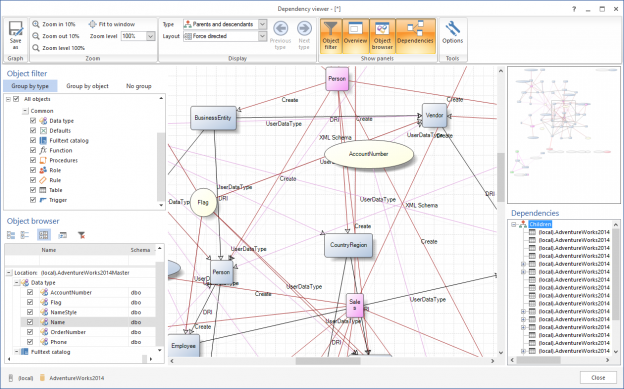Switch to the No group tab
624x389 pixels.
click(x=138, y=86)
